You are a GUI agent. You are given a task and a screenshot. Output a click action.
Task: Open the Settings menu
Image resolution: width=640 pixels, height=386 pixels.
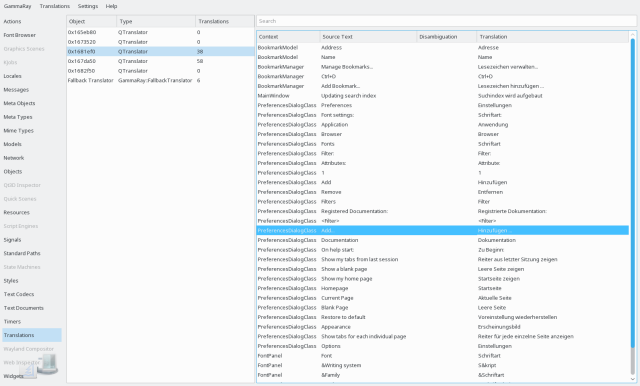click(88, 6)
